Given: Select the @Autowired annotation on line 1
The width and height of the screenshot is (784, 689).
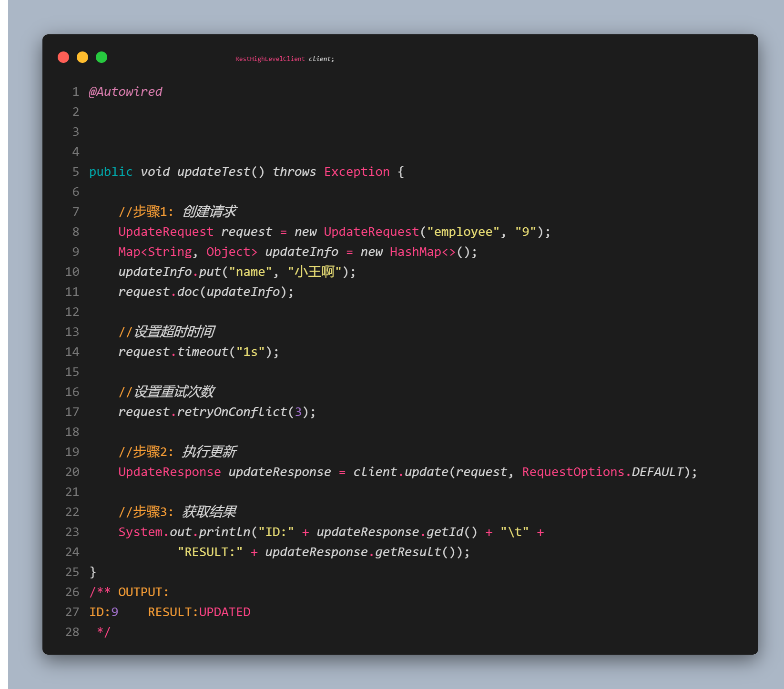Looking at the screenshot, I should coord(125,91).
